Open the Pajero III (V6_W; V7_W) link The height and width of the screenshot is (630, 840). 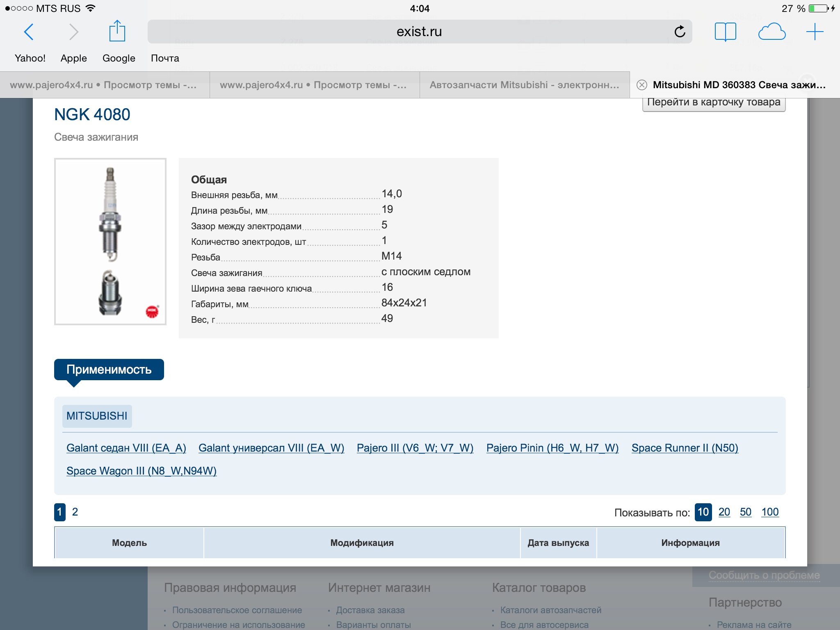[x=415, y=448]
